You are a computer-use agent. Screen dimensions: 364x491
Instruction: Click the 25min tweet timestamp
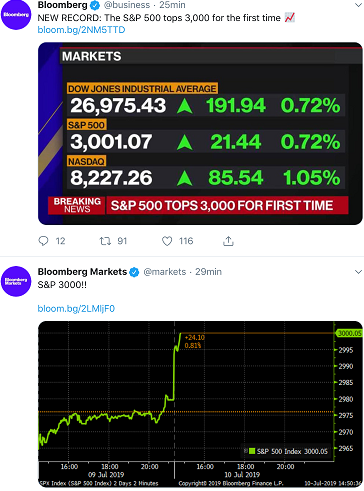(172, 5)
